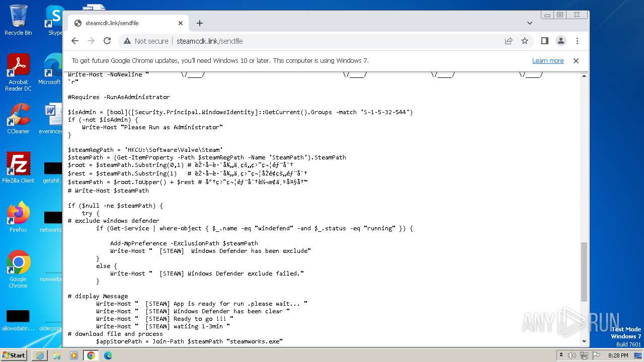The image size is (644, 362).
Task: Select the Recycle Bin desktop icon
Action: point(18,20)
